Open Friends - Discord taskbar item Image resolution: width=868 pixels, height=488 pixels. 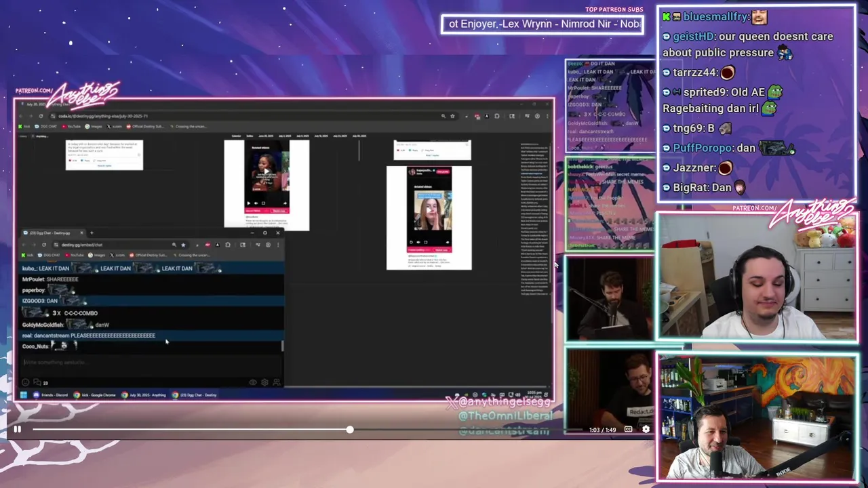pyautogui.click(x=51, y=395)
